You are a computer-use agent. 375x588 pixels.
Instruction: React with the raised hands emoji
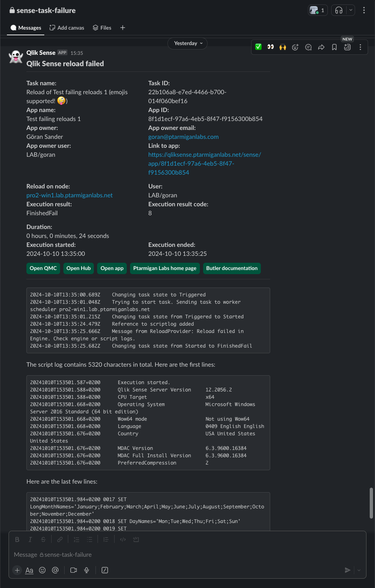pos(283,47)
